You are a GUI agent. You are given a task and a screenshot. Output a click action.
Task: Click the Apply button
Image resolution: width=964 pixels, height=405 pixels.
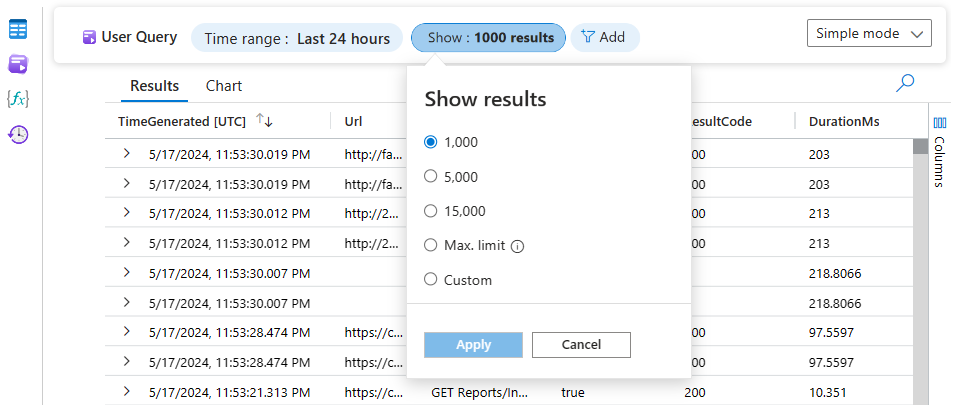[473, 345]
